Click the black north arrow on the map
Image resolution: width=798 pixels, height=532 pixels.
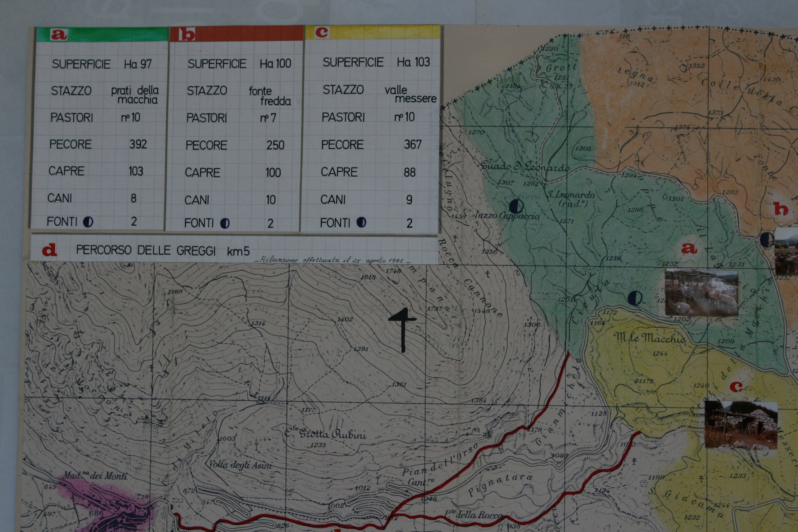click(402, 330)
